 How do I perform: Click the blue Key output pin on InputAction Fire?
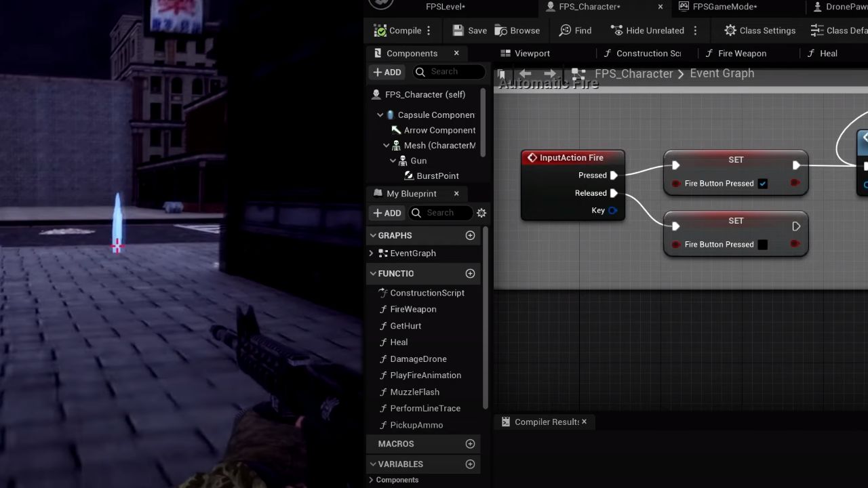[x=613, y=210]
